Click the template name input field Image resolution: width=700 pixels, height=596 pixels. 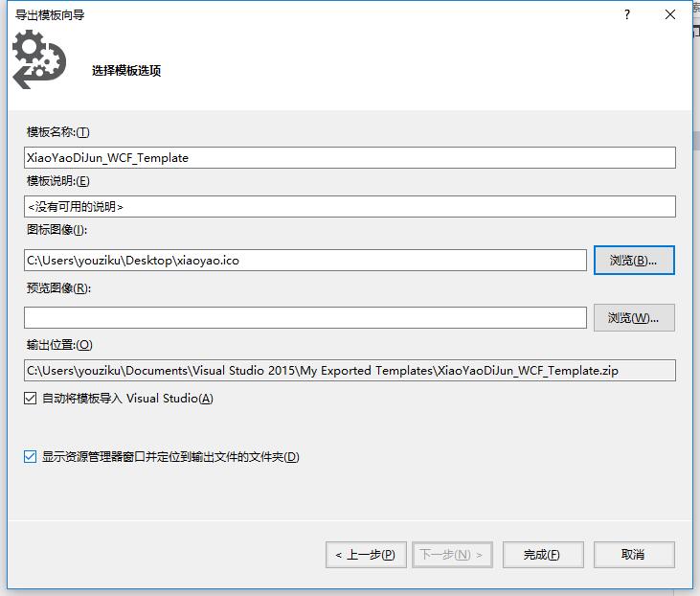click(350, 158)
